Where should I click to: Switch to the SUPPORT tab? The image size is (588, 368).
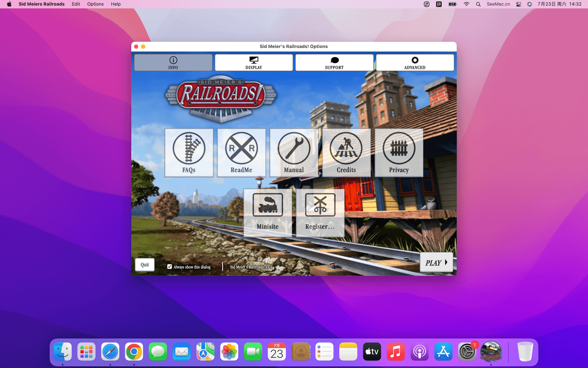click(x=334, y=63)
